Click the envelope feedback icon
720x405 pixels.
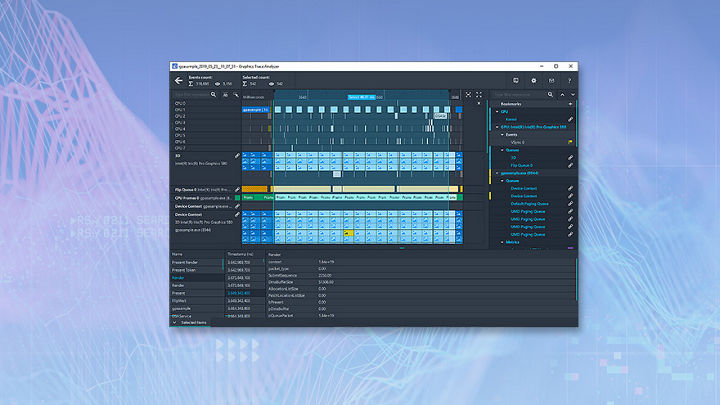coord(551,80)
